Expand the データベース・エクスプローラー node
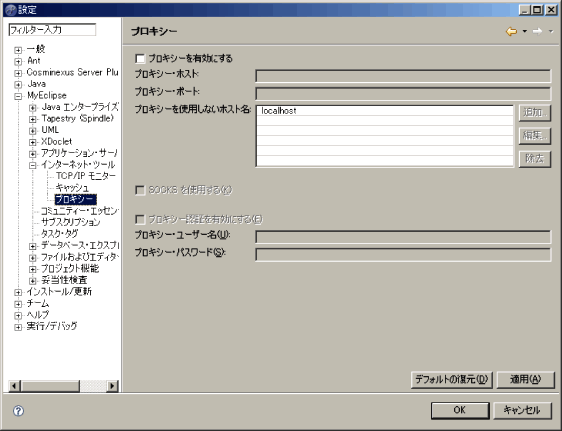Image resolution: width=562 pixels, height=431 pixels. (x=33, y=246)
